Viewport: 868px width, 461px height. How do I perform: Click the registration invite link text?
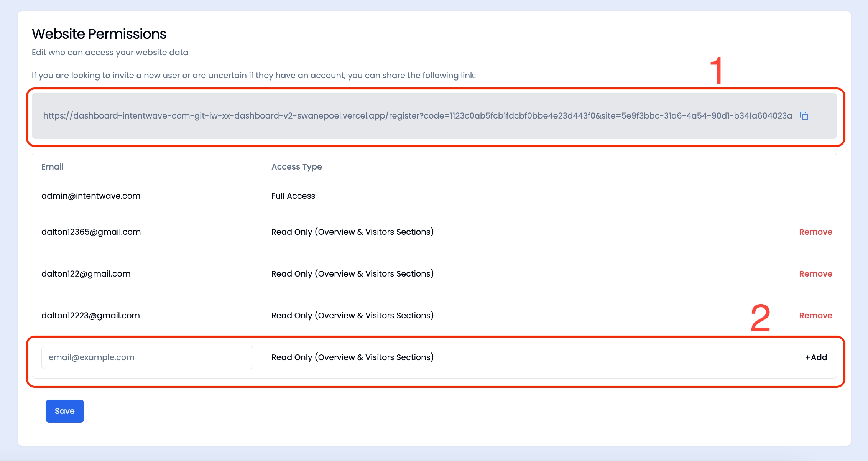417,116
